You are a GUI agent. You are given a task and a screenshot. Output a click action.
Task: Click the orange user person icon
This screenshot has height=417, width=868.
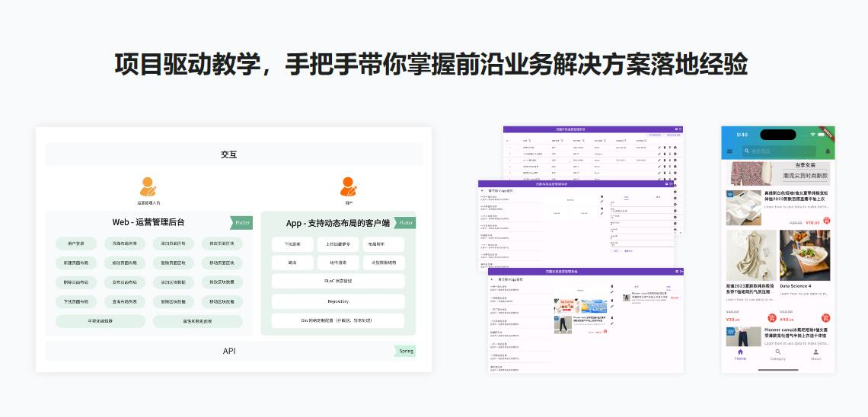tap(349, 185)
